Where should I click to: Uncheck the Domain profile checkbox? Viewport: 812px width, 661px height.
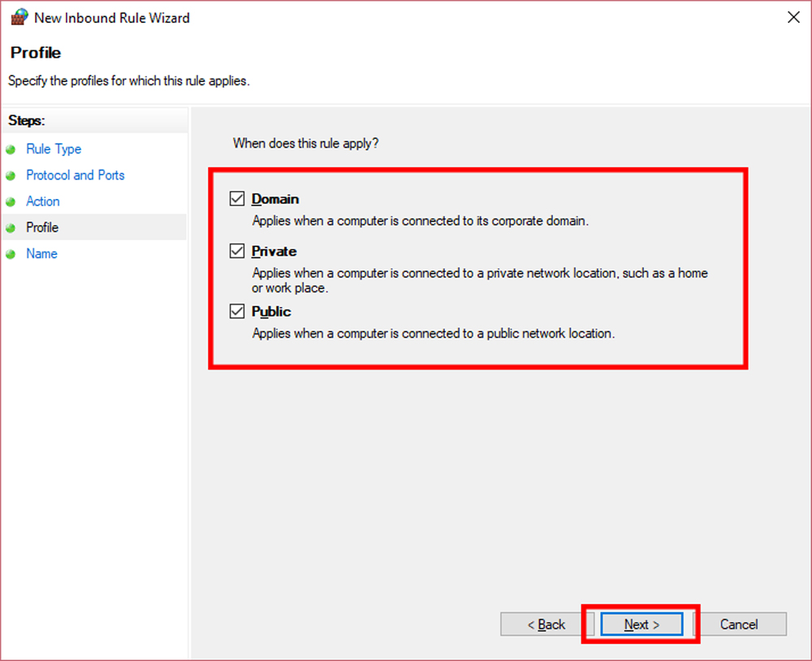click(237, 198)
